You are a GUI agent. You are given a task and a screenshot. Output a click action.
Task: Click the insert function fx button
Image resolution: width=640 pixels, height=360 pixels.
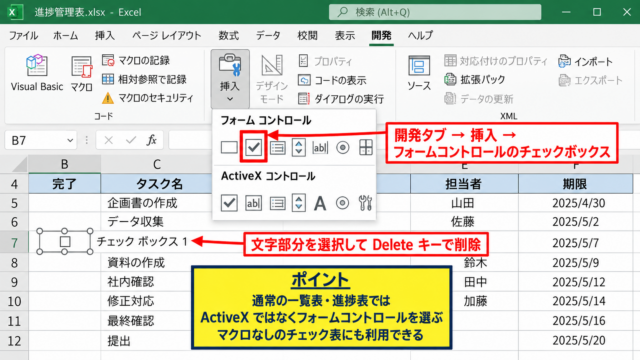[x=151, y=140]
